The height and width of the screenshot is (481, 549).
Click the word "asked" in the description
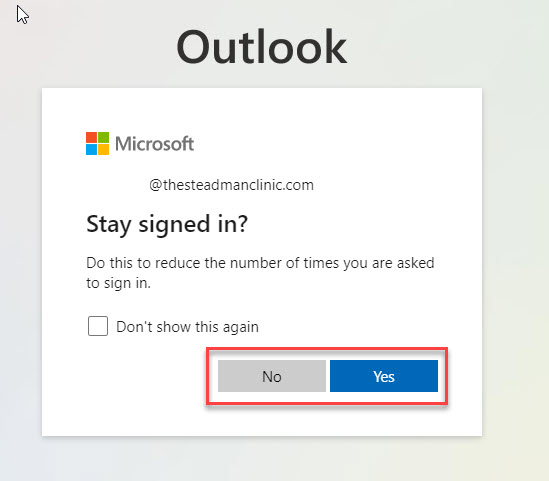[x=416, y=263]
